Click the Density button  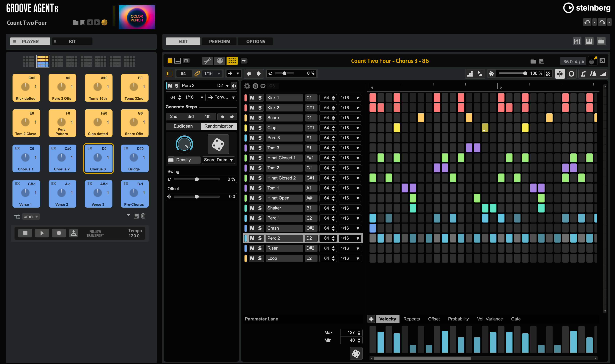pos(184,160)
